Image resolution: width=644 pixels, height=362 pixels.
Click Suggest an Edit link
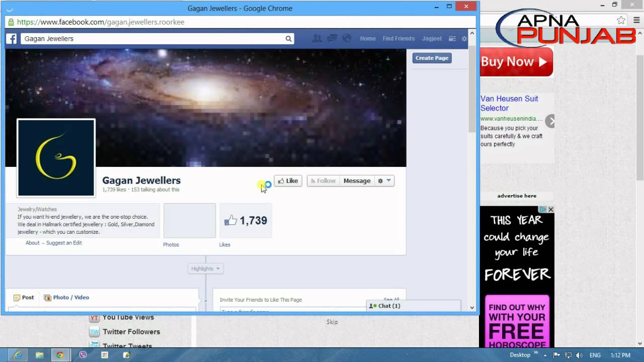pos(64,243)
